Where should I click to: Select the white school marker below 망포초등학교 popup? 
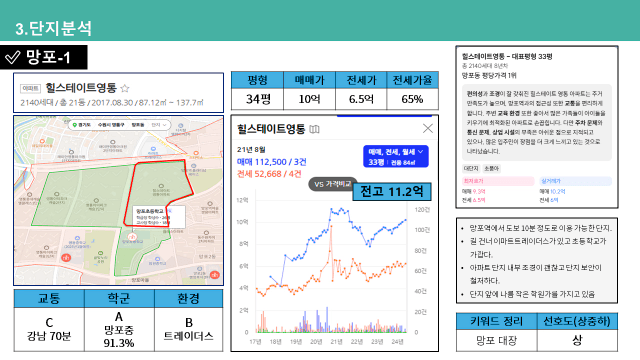(x=131, y=237)
